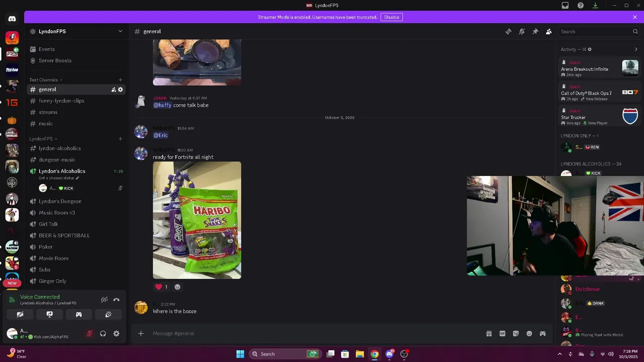Unmute the microphone in user panel
The height and width of the screenshot is (362, 644).
tap(90, 333)
